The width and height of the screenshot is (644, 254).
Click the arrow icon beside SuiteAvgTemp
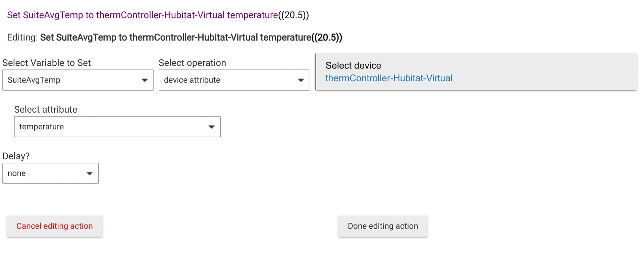[x=145, y=80]
